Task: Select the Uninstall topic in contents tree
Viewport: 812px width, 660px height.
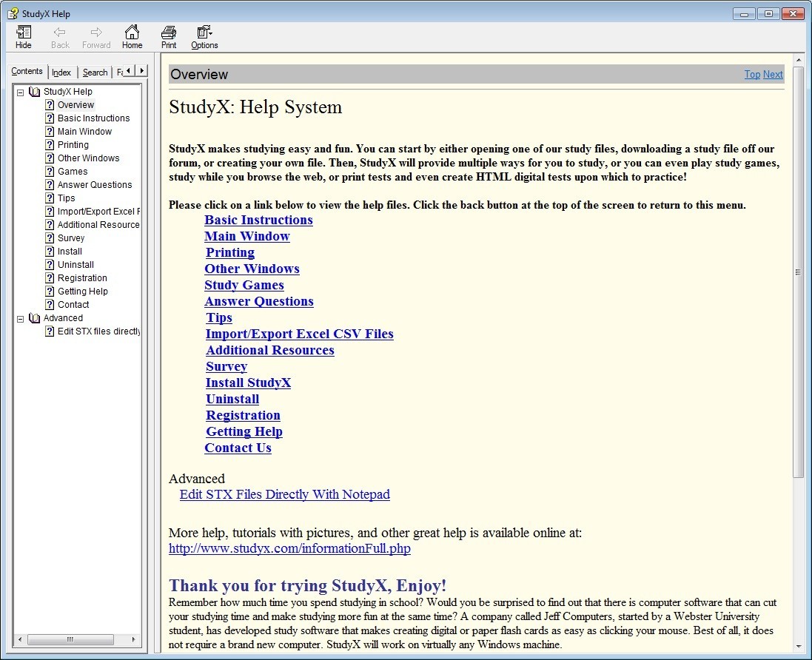Action: coord(76,265)
